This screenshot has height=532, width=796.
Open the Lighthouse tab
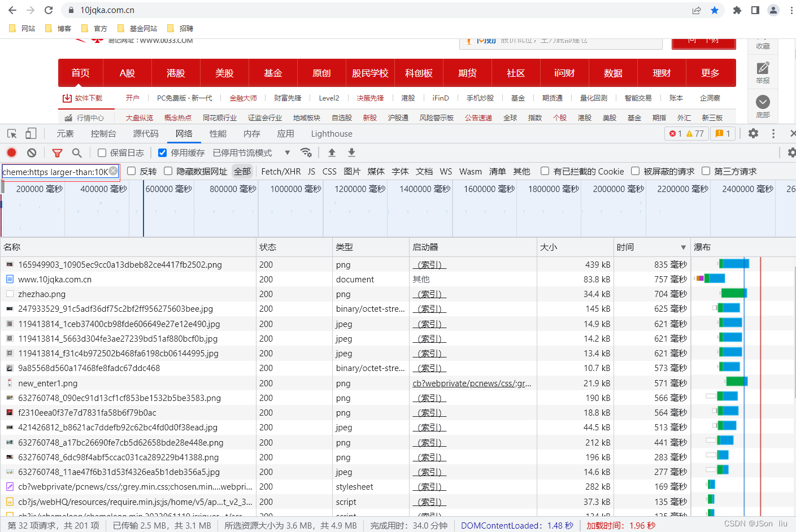pos(332,134)
